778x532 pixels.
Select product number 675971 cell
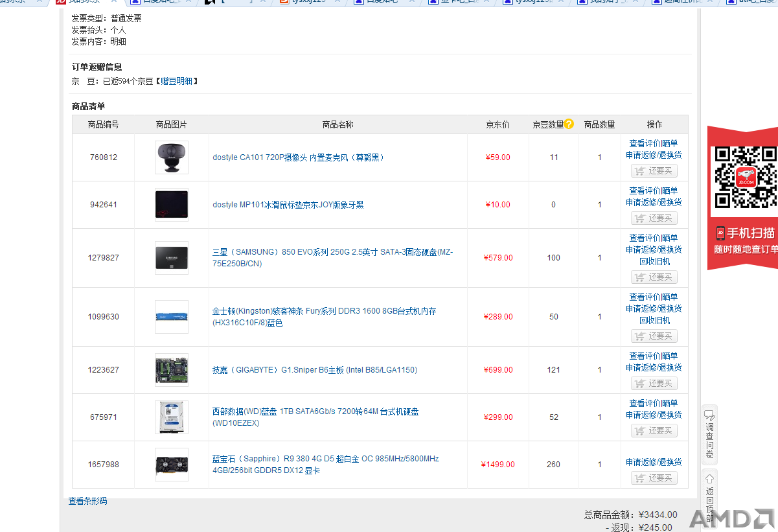[x=104, y=417]
